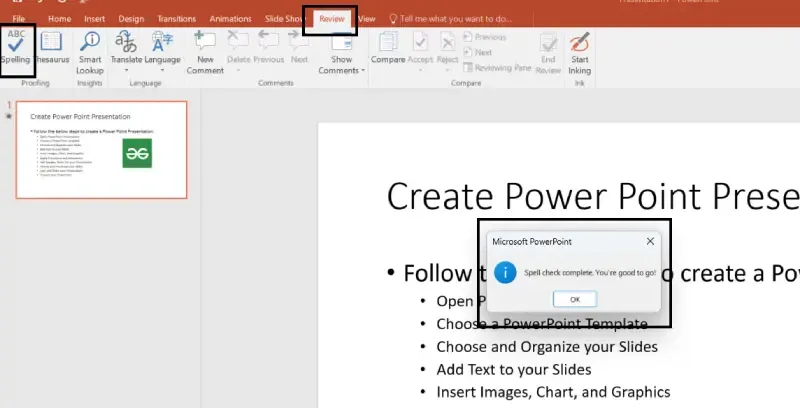This screenshot has height=408, width=800.
Task: Go to Previous comment
Action: 268,47
